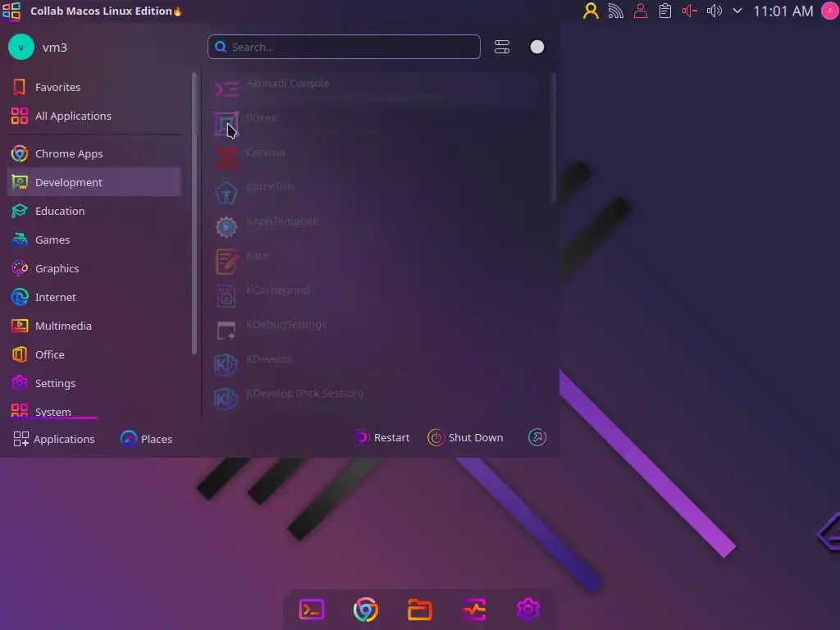
Task: Open KAppTemplate
Action: coord(376,226)
